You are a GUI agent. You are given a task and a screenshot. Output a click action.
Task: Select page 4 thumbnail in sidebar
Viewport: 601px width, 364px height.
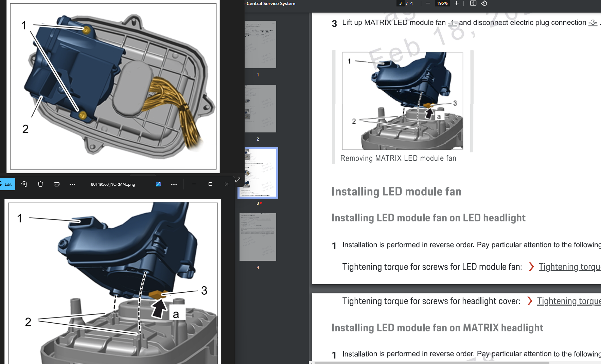pyautogui.click(x=258, y=237)
